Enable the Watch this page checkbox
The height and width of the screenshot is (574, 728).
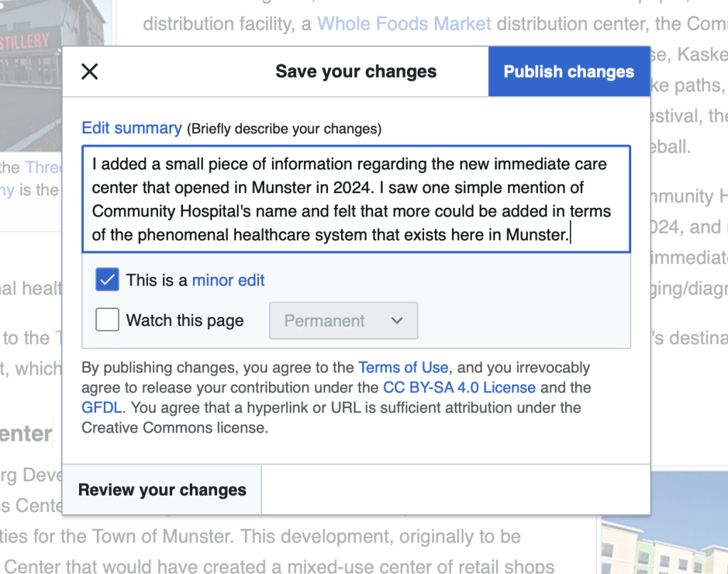pyautogui.click(x=107, y=320)
